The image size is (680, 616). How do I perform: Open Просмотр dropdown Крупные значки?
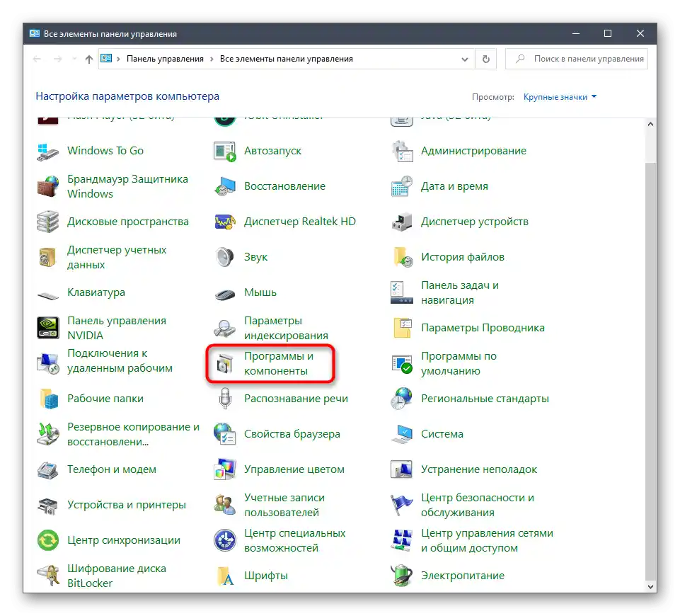(x=560, y=97)
